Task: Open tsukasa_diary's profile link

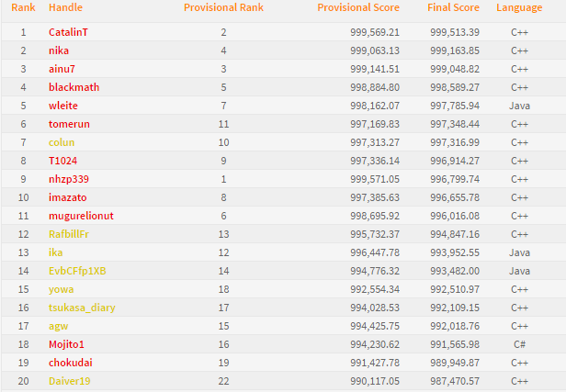Action: tap(82, 308)
